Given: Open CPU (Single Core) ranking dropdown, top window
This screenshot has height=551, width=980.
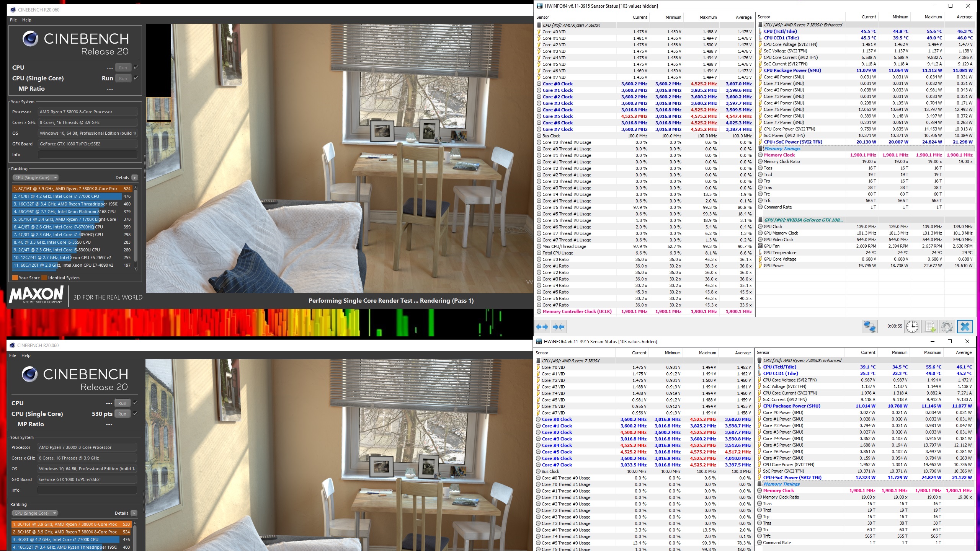Looking at the screenshot, I should 36,178.
